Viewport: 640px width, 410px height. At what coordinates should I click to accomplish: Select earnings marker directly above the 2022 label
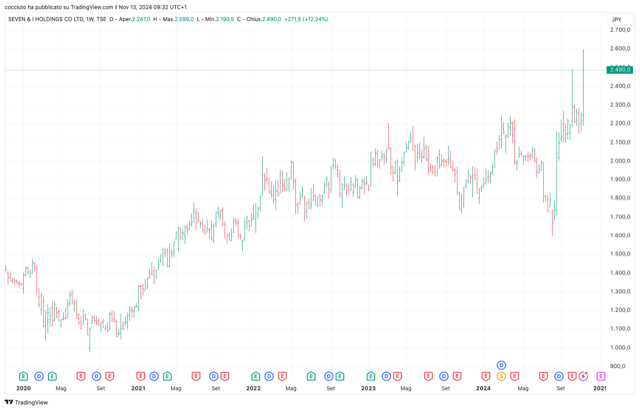[x=256, y=376]
